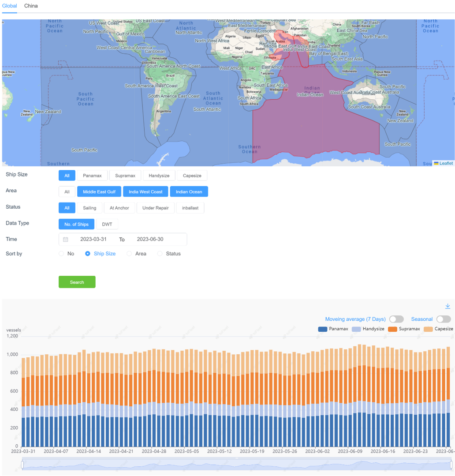Click the North West Africa map label
Viewport: 455px width, 476px height.
click(x=212, y=41)
